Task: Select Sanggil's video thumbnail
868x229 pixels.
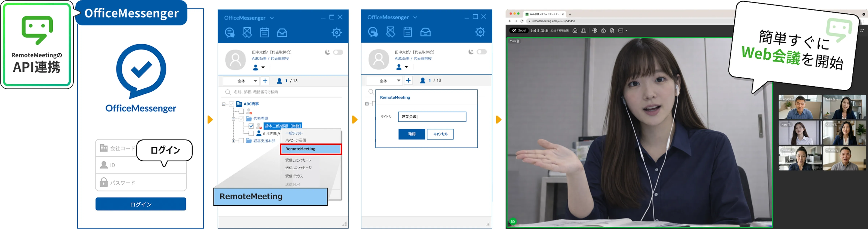Action: (x=800, y=107)
